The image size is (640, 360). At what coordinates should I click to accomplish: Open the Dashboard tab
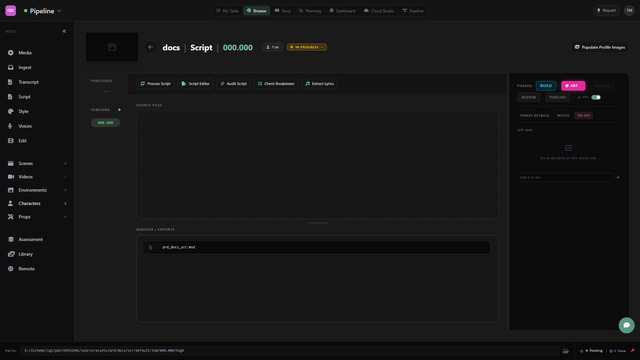tap(342, 11)
